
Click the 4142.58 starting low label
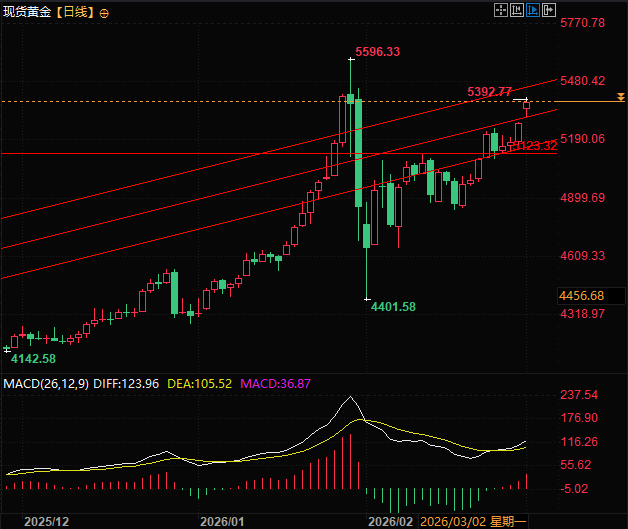click(x=33, y=358)
